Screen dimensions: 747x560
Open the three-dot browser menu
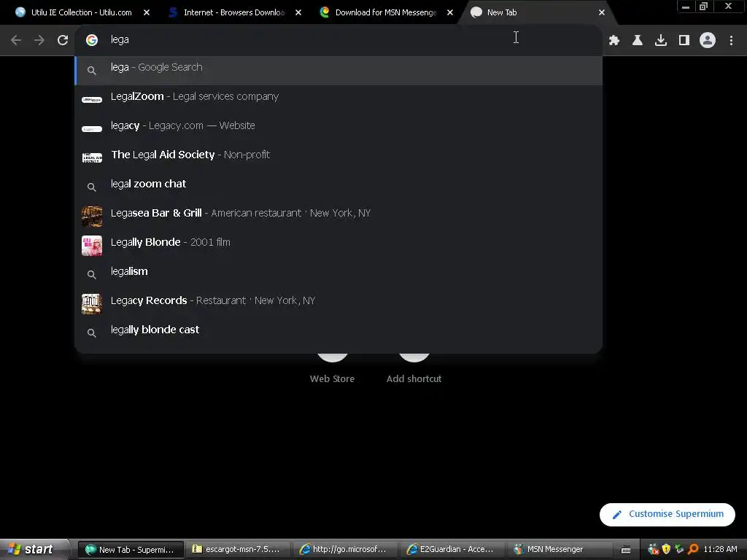click(x=731, y=41)
